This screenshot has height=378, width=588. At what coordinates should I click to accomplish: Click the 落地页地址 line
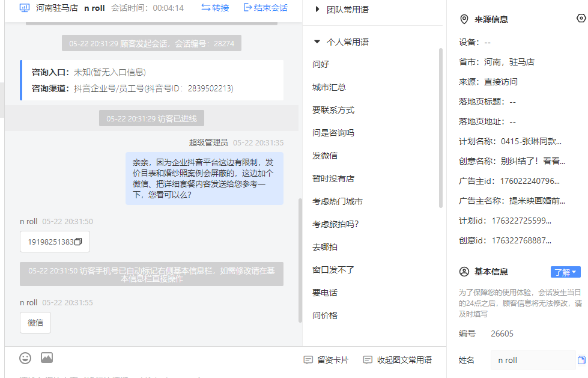(x=487, y=122)
